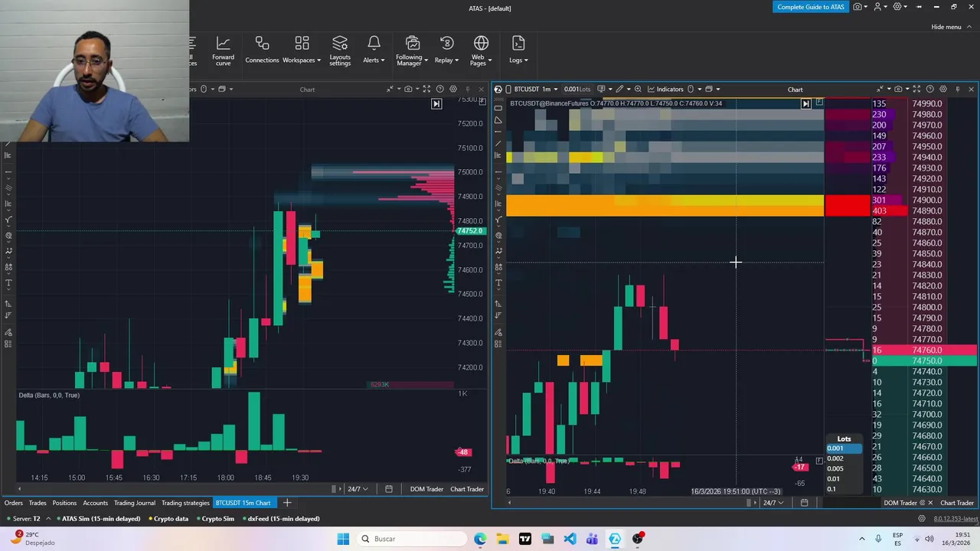Click the 74890.0 price level in DOM
Image resolution: width=980 pixels, height=551 pixels.
[926, 210]
